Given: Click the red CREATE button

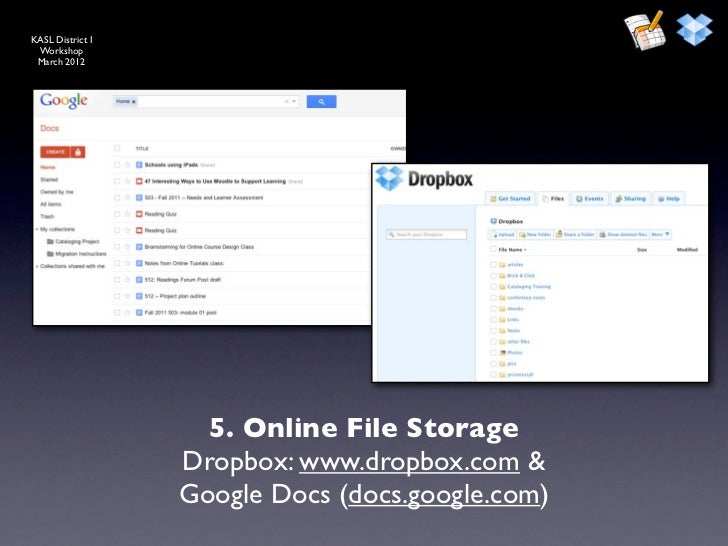Looking at the screenshot, I should [x=55, y=152].
